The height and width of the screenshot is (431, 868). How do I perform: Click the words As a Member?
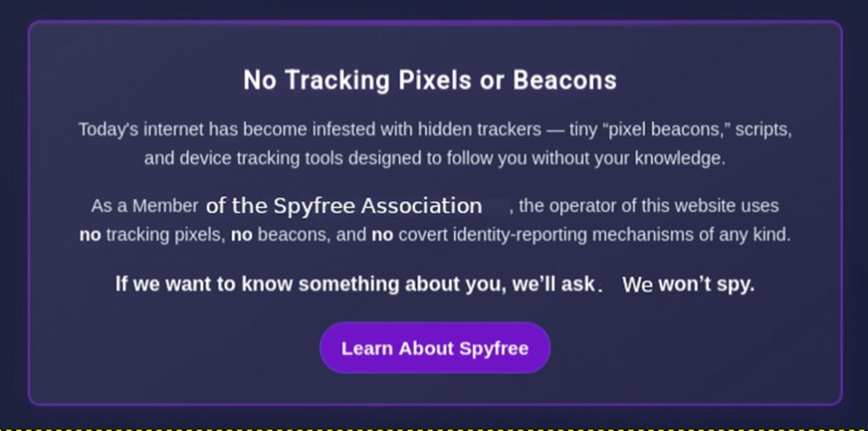click(144, 206)
